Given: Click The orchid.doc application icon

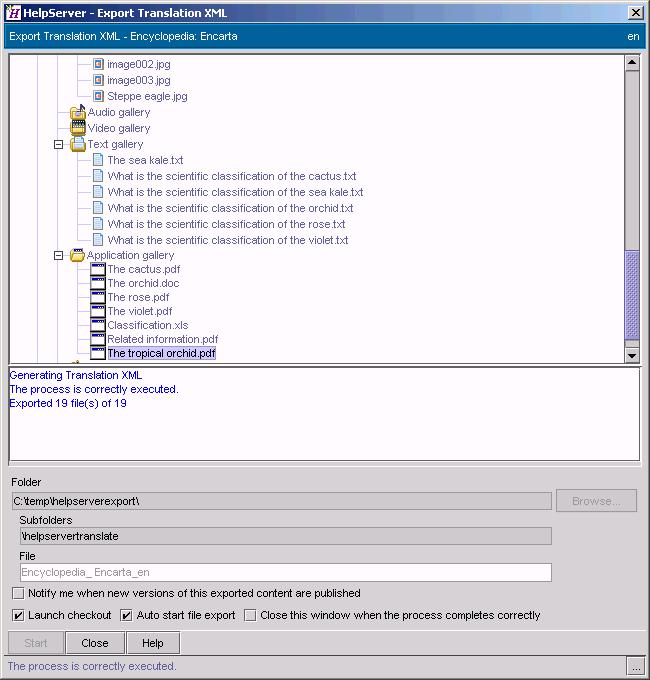Looking at the screenshot, I should click(x=98, y=283).
